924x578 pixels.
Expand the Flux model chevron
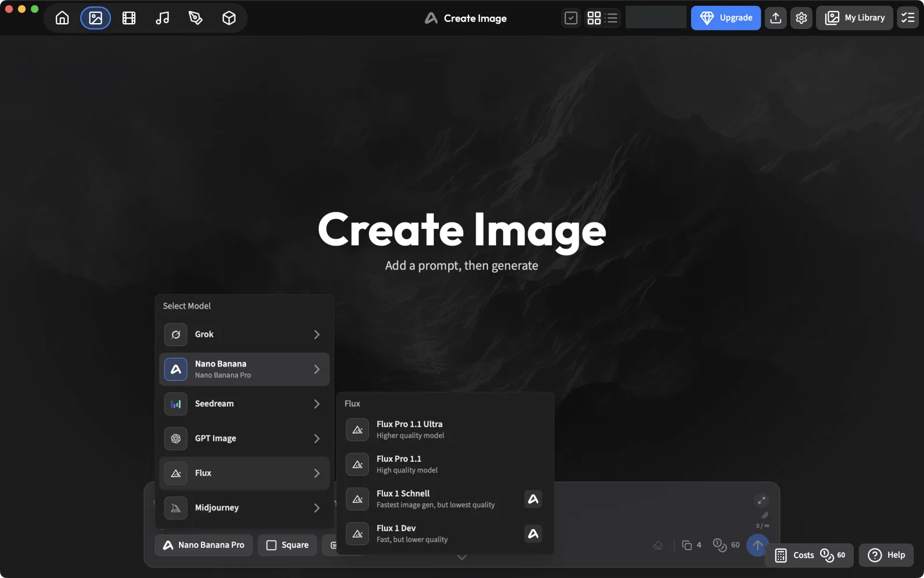[x=316, y=473]
